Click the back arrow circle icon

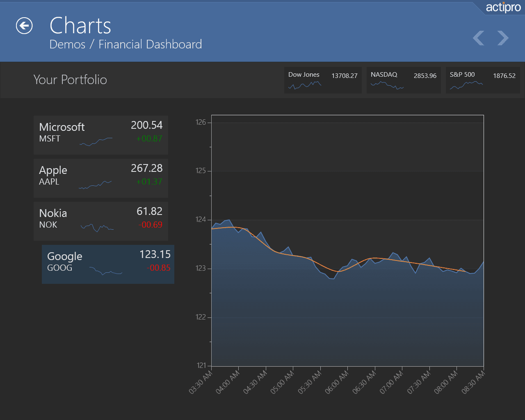24,26
